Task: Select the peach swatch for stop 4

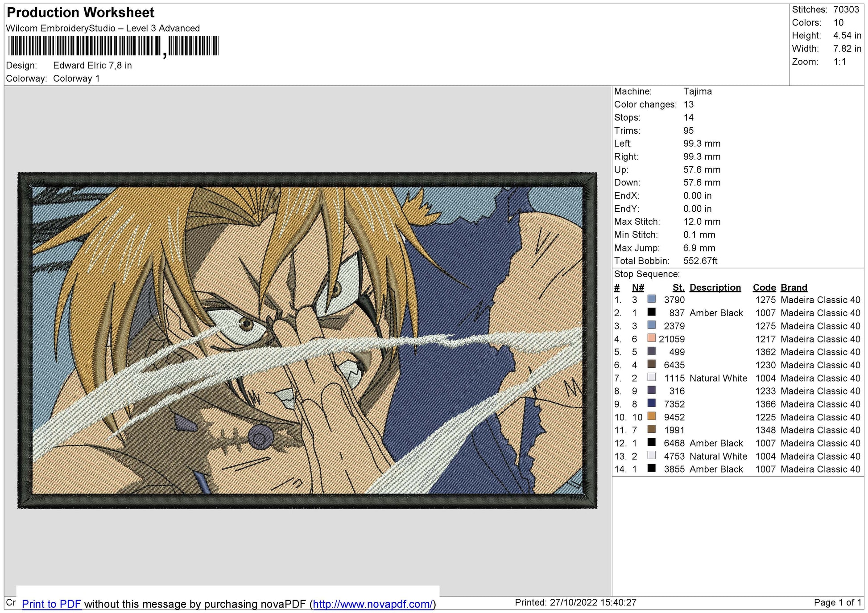Action: click(x=652, y=338)
